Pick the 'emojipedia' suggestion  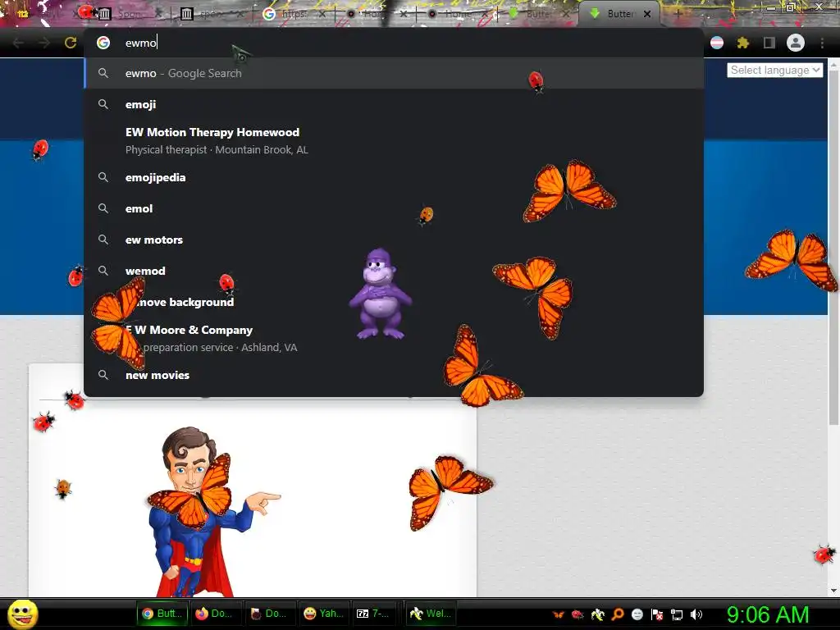(x=394, y=177)
